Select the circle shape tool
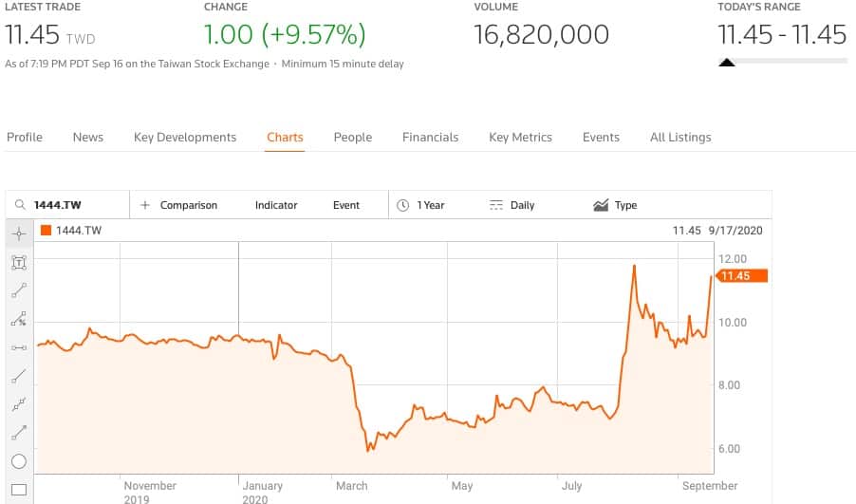Viewport: 856px width, 504px height. coord(19,462)
